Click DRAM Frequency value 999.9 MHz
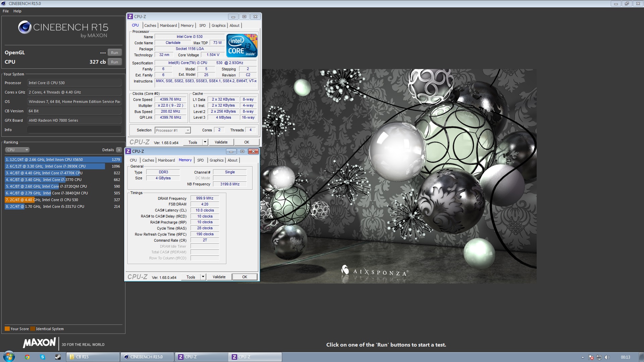This screenshot has width=644, height=362. (x=205, y=198)
